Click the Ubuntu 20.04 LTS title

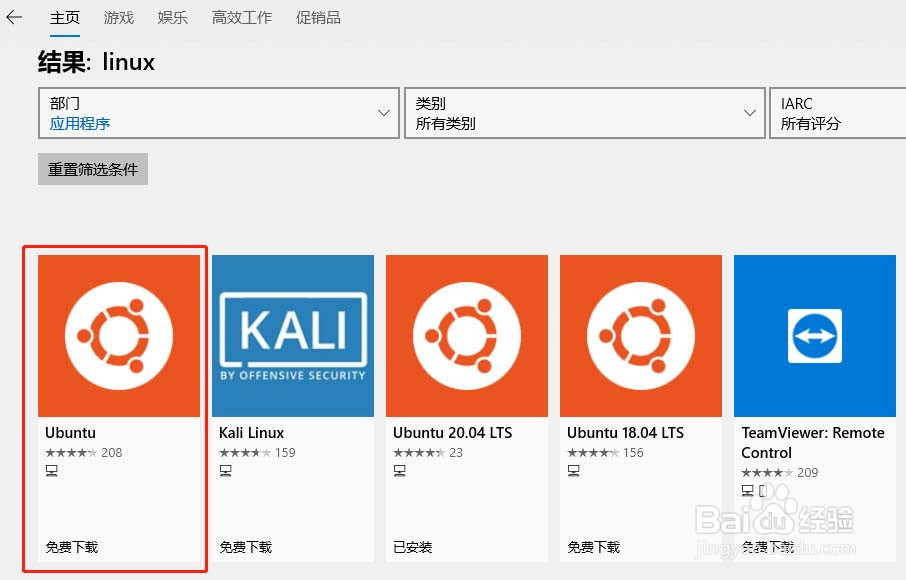click(452, 433)
